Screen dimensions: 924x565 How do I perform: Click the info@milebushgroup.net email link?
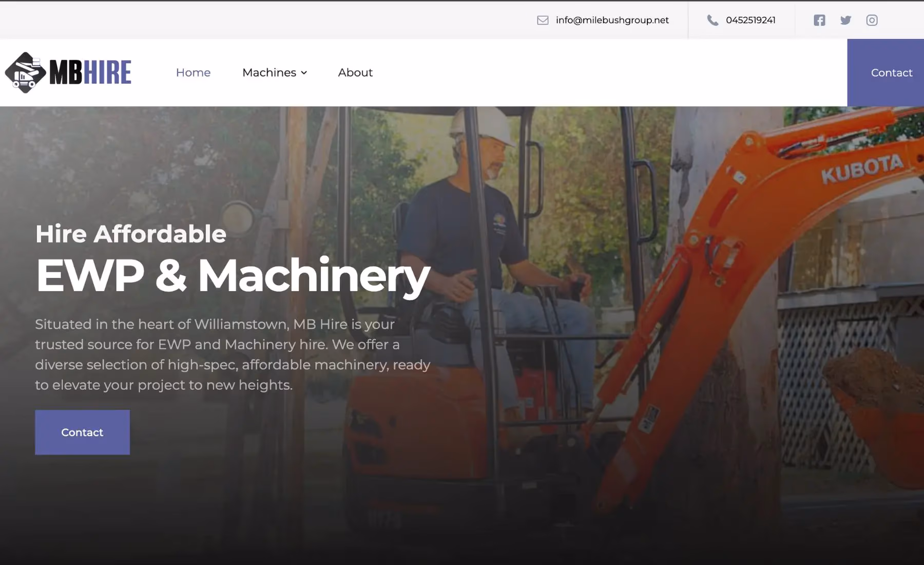coord(612,20)
